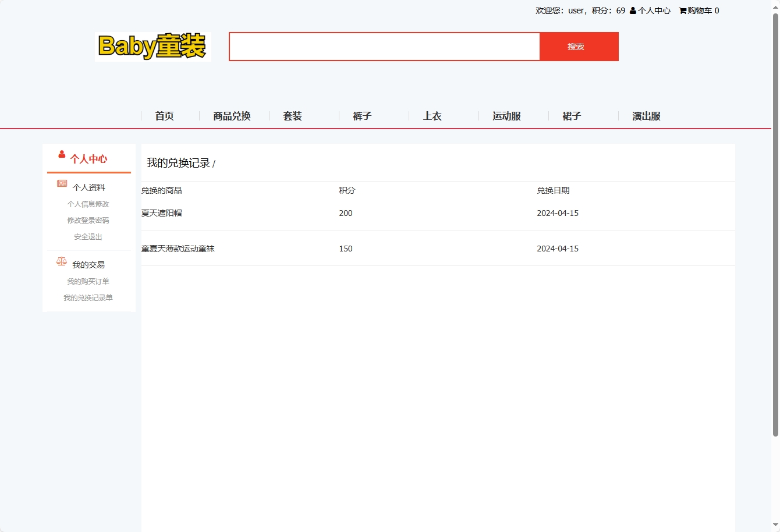Browse the 演出服 category
This screenshot has height=532, width=780.
point(645,116)
